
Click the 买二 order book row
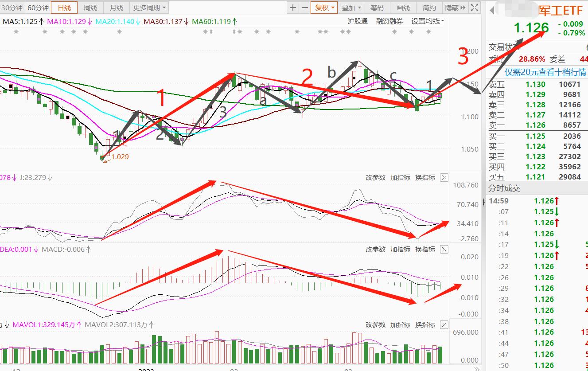[x=537, y=146]
